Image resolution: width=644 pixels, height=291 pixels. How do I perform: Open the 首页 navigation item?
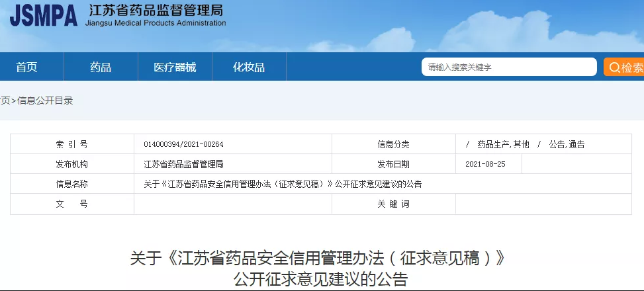(26, 67)
